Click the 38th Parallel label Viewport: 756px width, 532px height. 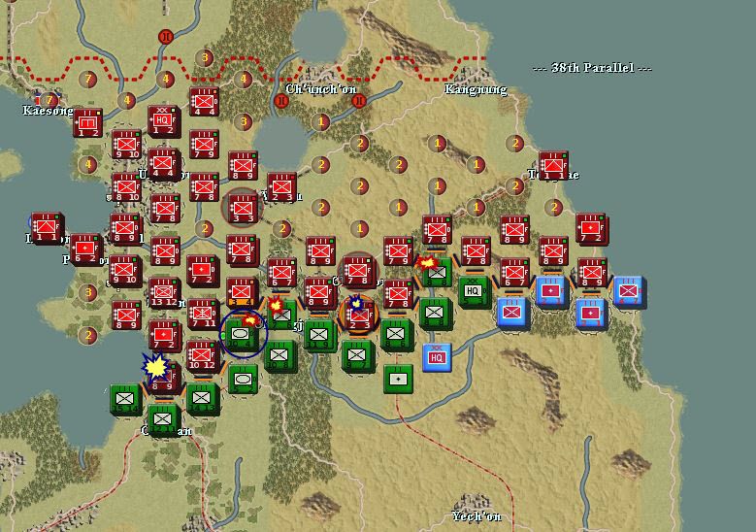click(592, 68)
